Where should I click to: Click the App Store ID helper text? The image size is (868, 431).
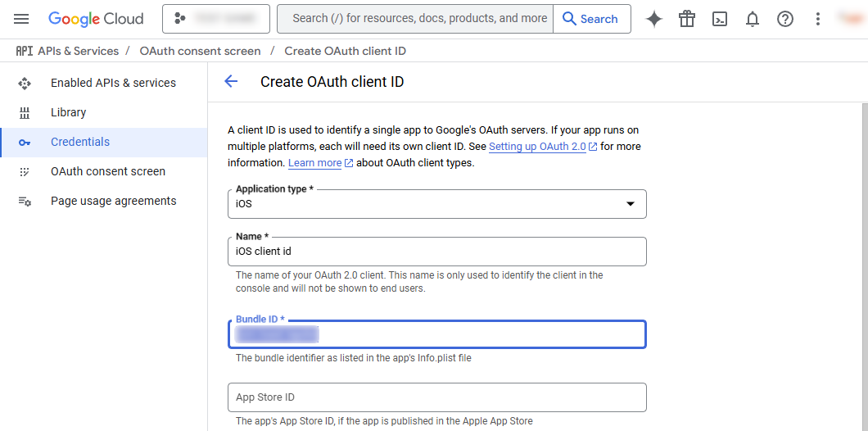tap(384, 421)
